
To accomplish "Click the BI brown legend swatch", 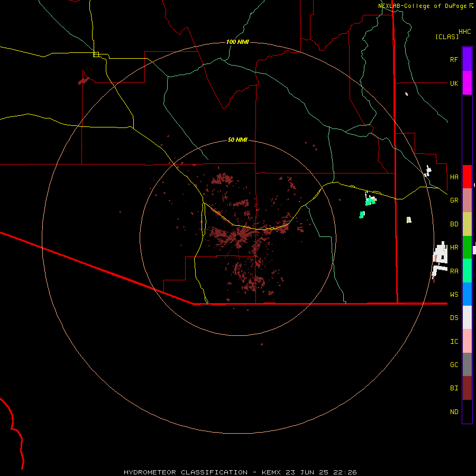I will click(467, 388).
